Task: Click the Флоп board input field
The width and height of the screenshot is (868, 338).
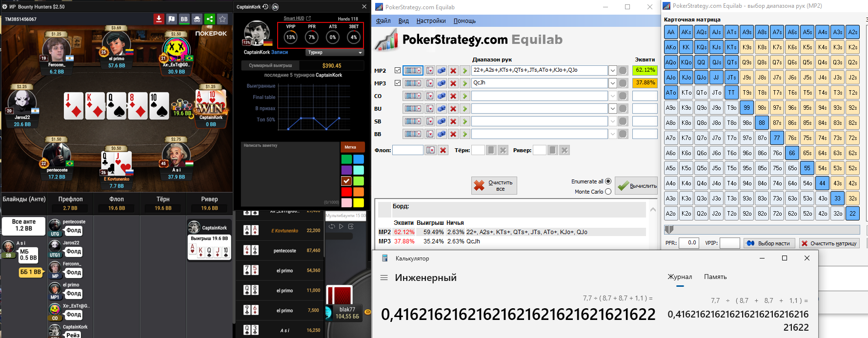Action: coord(408,150)
